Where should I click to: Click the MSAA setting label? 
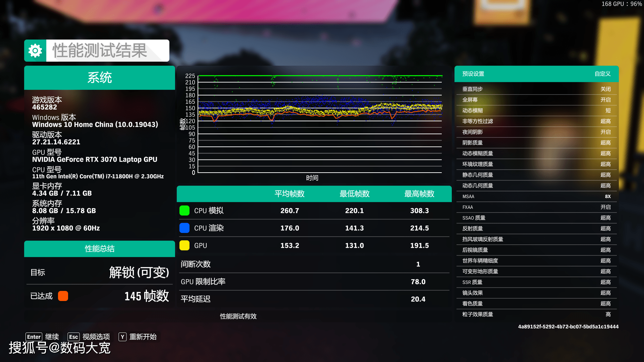point(468,196)
